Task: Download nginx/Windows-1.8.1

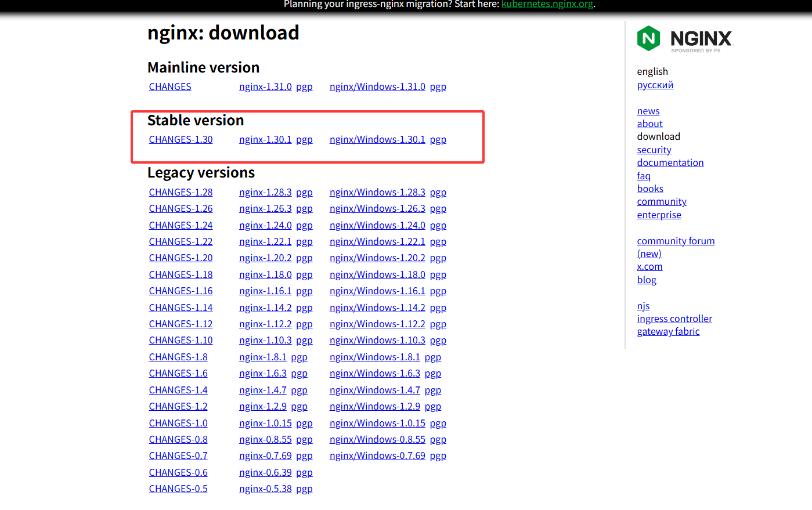Action: (x=375, y=357)
